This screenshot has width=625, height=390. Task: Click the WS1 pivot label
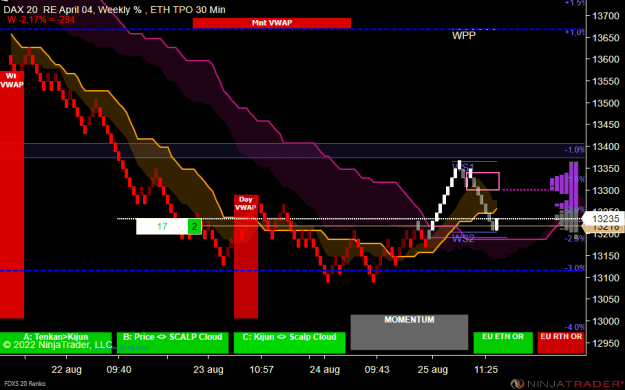click(x=462, y=167)
